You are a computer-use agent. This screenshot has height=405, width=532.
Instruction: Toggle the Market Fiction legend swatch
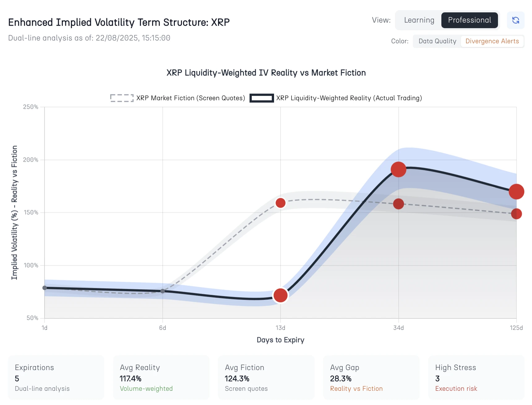click(122, 98)
